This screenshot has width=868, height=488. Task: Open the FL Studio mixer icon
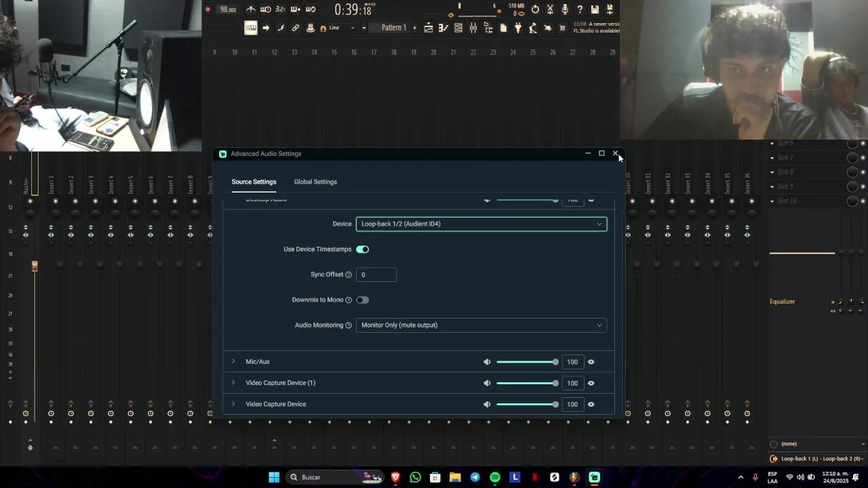473,28
